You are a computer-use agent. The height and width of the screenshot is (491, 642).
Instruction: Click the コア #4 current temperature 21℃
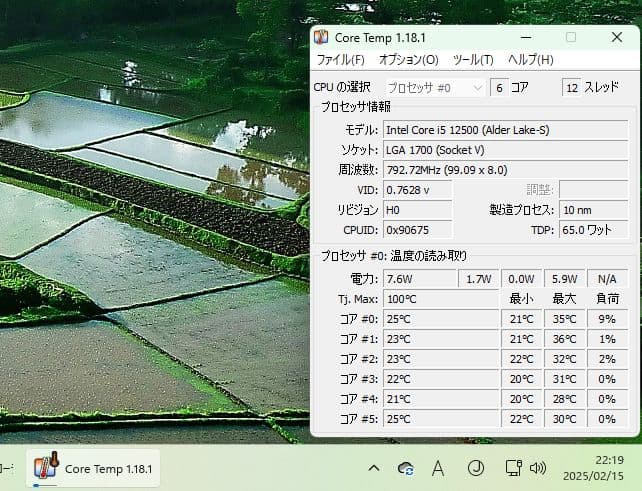coord(441,399)
